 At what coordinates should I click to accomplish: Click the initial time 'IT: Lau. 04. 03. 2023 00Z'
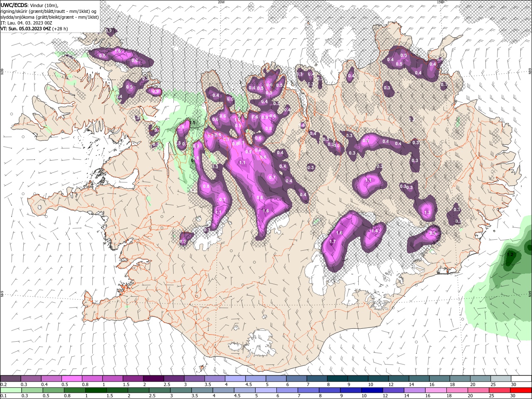[x=26, y=23]
